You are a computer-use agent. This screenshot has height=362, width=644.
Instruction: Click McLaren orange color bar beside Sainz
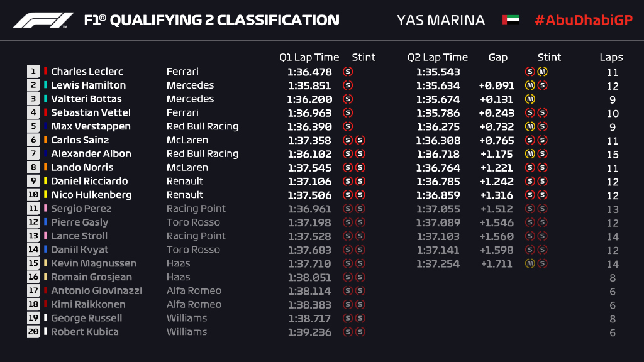click(x=45, y=140)
